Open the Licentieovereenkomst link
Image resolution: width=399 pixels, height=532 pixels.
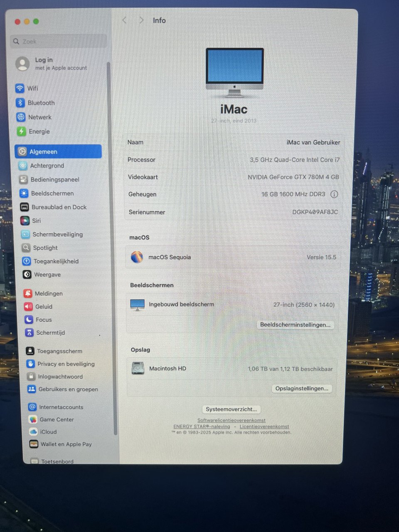(264, 426)
